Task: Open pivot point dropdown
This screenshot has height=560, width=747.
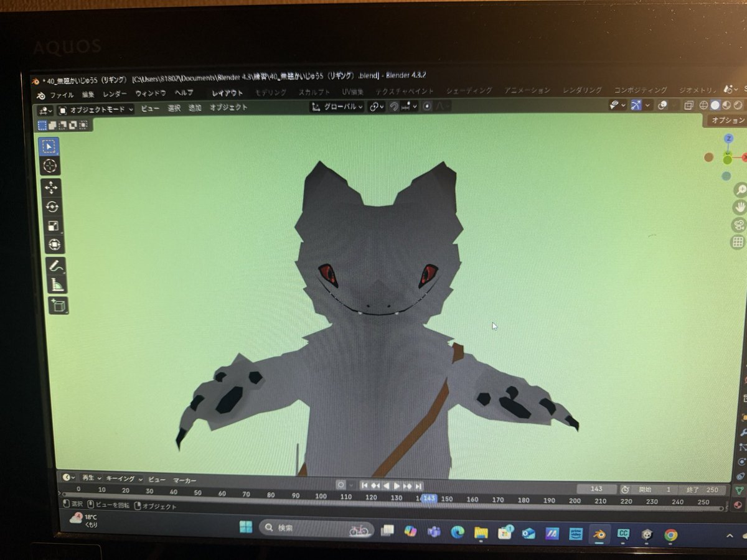Action: click(x=376, y=106)
